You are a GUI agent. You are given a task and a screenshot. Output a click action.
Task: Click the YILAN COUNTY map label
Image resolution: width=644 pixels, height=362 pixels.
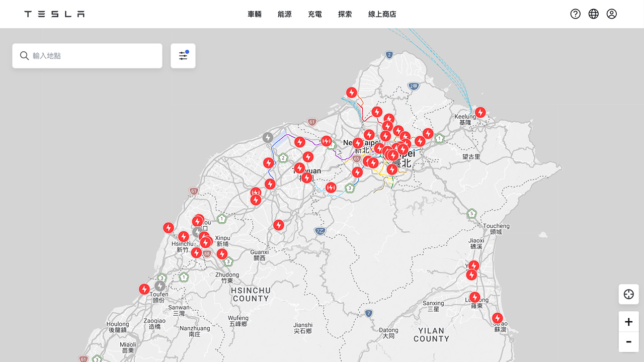431,335
